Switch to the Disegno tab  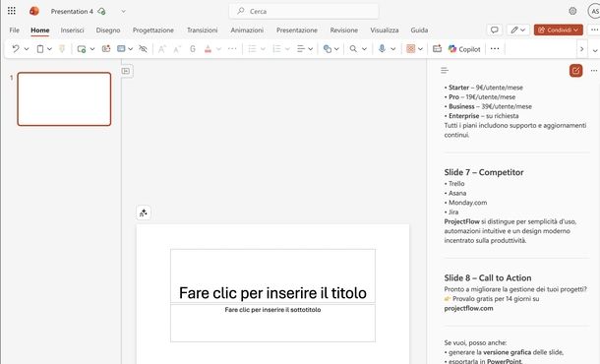108,30
